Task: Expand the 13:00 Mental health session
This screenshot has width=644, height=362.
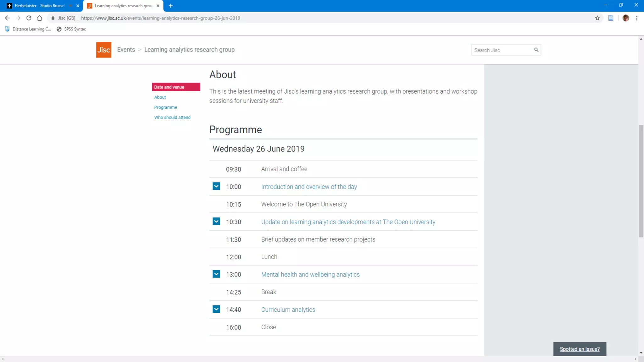Action: 216,274
